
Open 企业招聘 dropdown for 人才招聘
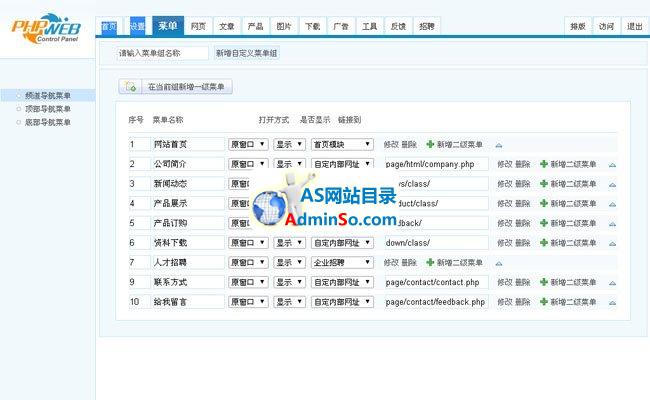(342, 262)
